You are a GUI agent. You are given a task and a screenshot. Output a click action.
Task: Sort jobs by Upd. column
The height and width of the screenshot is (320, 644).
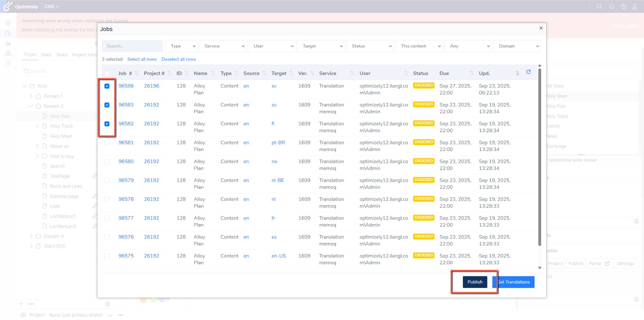(517, 73)
